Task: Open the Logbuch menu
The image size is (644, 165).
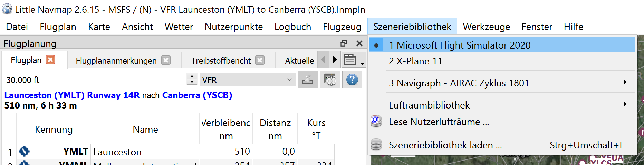Action: (x=293, y=27)
